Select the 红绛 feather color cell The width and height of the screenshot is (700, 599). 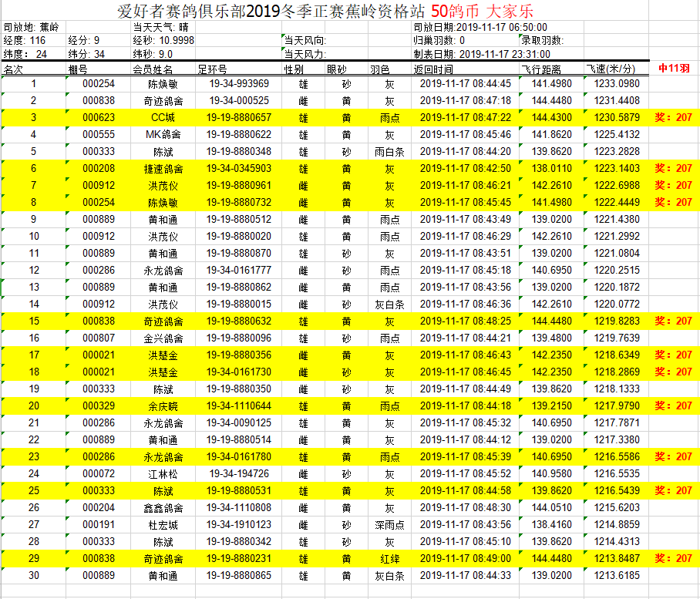click(389, 559)
